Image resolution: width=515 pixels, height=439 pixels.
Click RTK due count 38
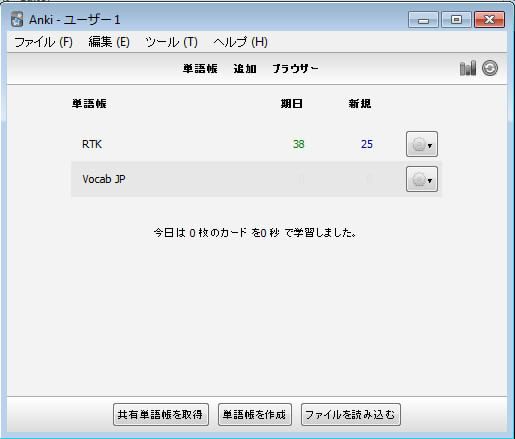pos(299,144)
